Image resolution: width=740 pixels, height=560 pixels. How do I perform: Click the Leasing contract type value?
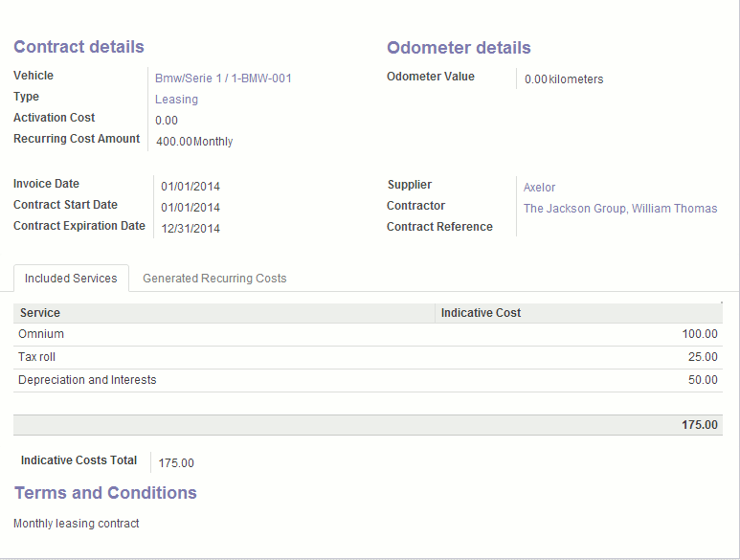tap(176, 100)
